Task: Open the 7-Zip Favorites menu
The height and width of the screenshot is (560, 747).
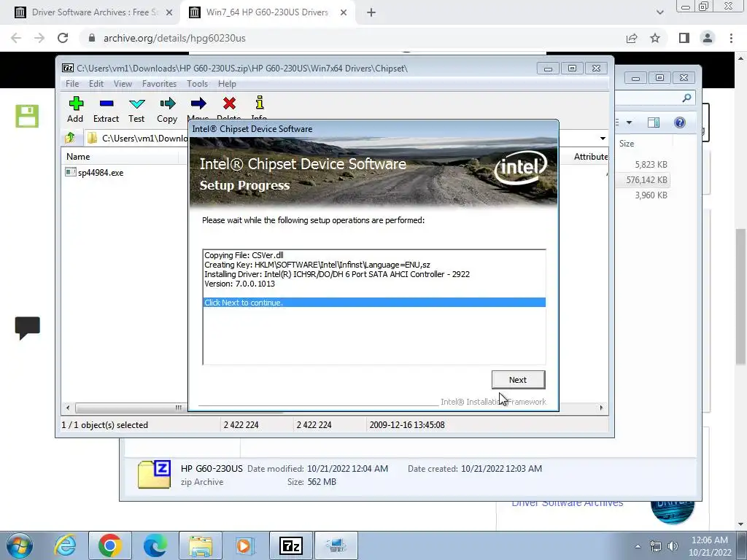Action: [159, 84]
